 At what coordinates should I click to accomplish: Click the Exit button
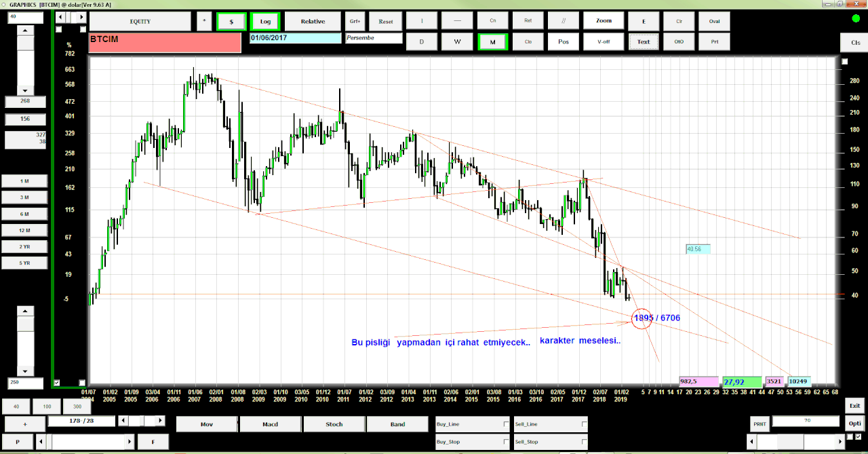point(854,406)
